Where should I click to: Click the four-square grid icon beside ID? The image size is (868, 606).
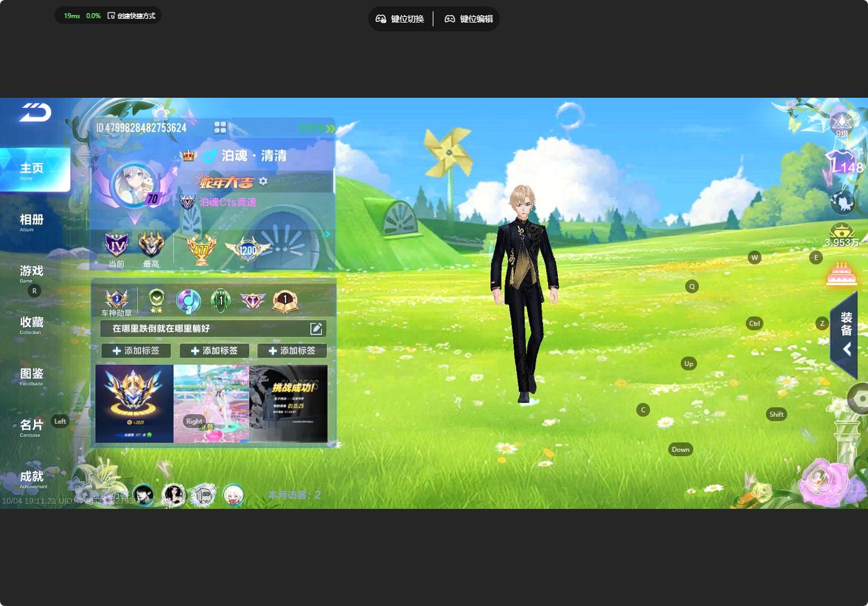click(220, 128)
